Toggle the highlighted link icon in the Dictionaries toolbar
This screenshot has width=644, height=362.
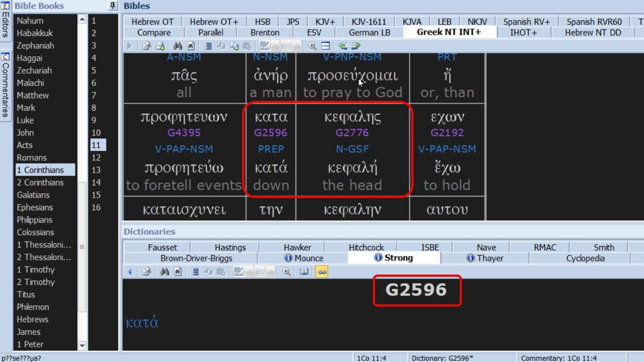[322, 272]
